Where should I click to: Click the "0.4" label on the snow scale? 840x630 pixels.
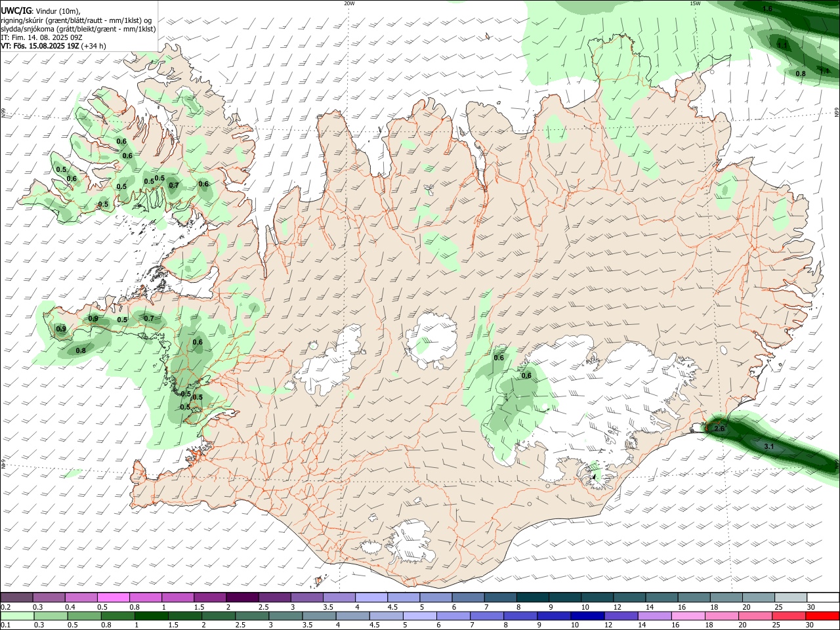[x=70, y=607]
